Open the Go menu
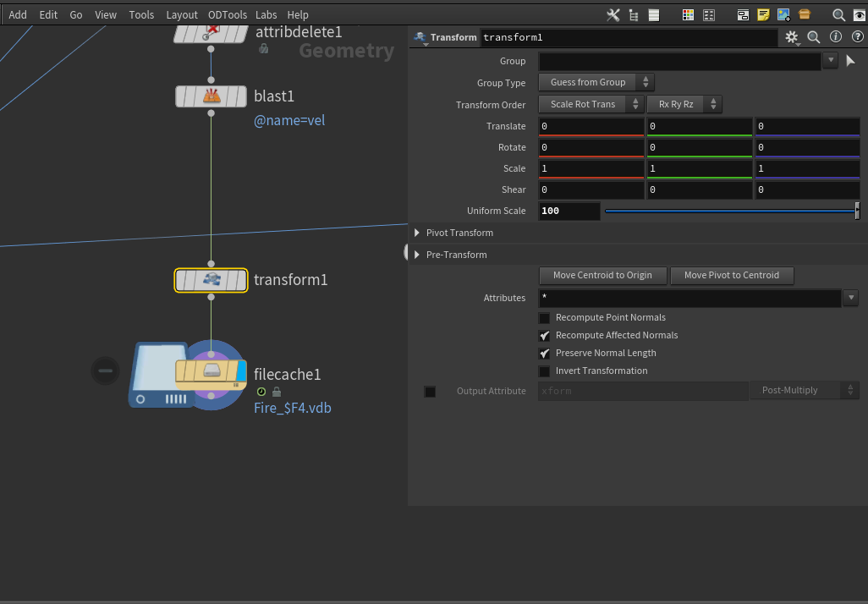The height and width of the screenshot is (604, 868). [x=76, y=15]
